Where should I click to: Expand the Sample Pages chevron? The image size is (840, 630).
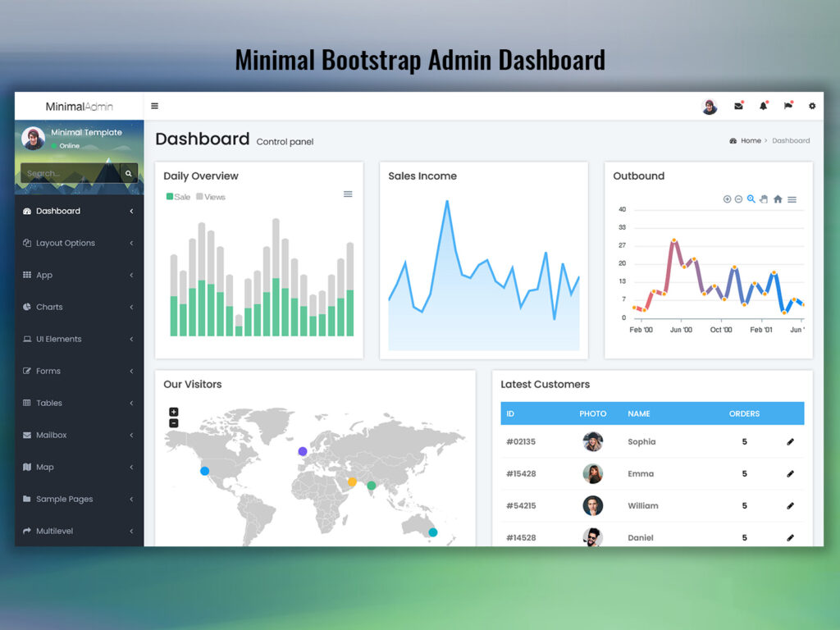(131, 499)
